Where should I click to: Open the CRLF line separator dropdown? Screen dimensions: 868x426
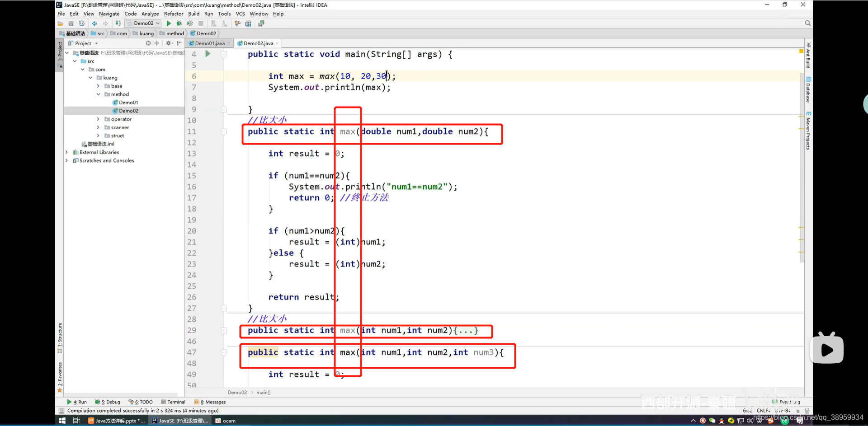click(764, 411)
